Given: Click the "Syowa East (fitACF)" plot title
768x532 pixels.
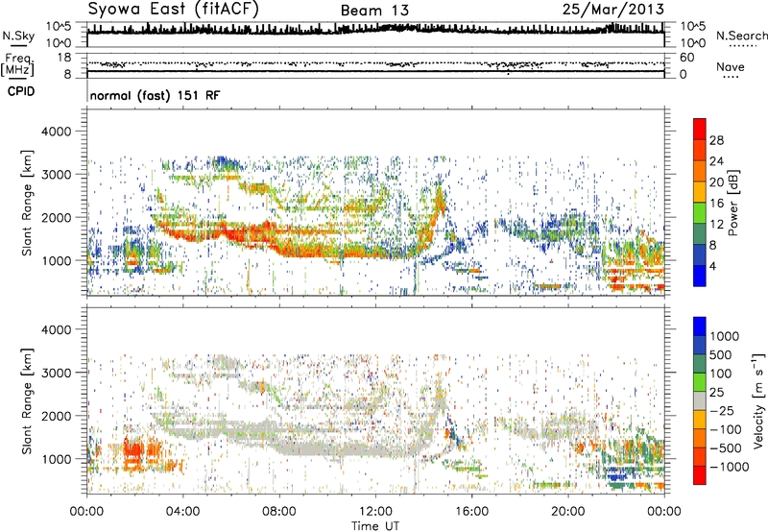Looking at the screenshot, I should pyautogui.click(x=173, y=10).
